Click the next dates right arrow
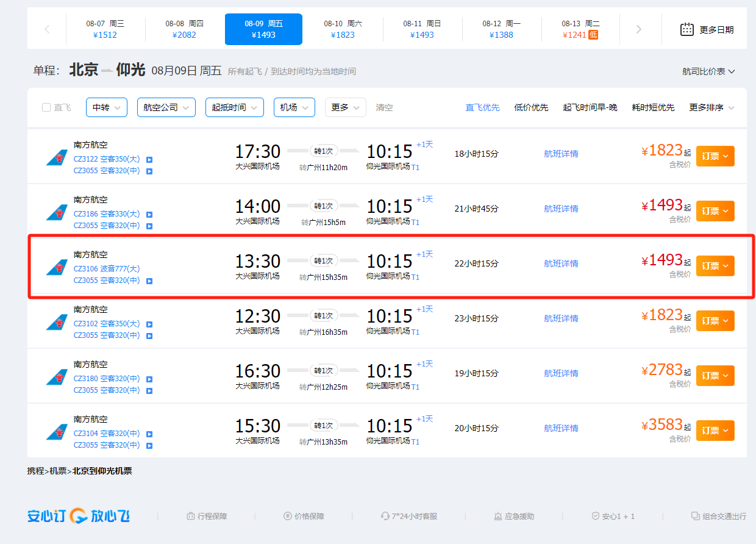 [638, 29]
